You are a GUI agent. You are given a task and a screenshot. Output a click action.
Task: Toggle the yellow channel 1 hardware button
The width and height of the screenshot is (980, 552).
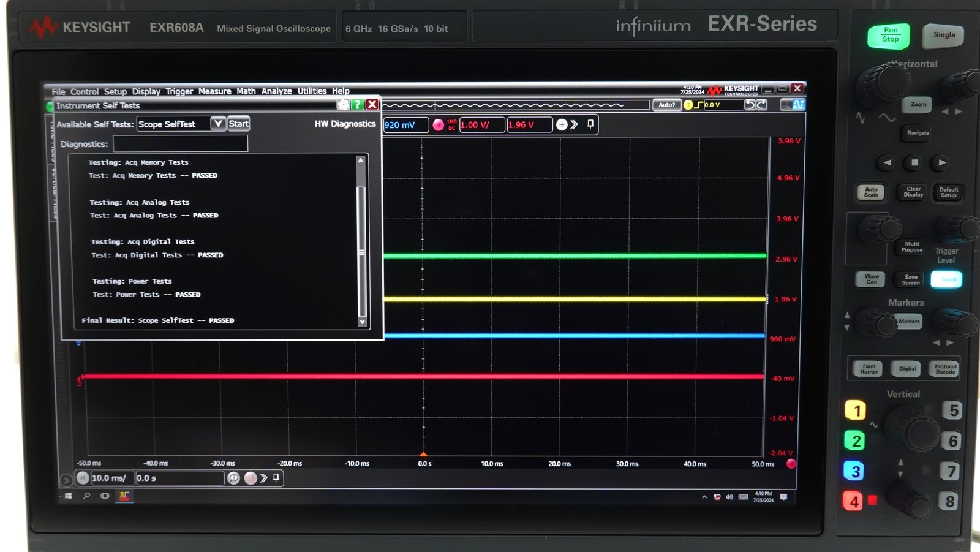(856, 410)
